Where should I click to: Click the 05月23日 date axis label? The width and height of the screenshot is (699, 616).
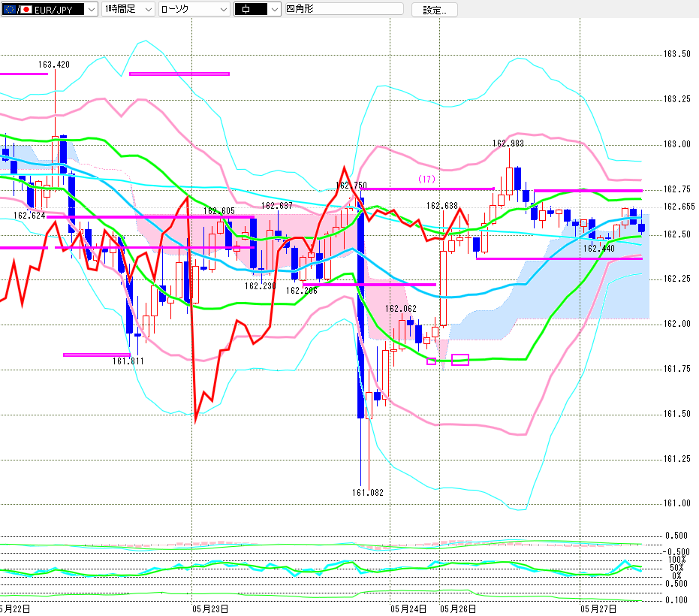210,609
